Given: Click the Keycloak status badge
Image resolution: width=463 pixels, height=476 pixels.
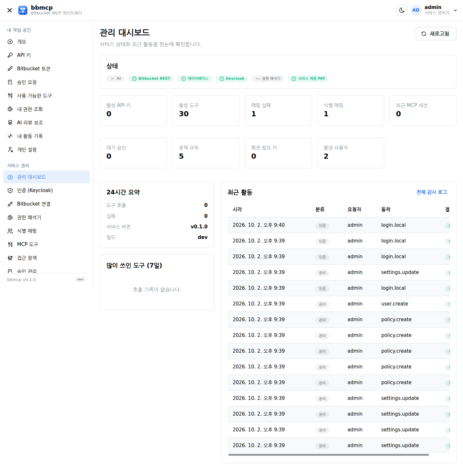Looking at the screenshot, I should 232,79.
